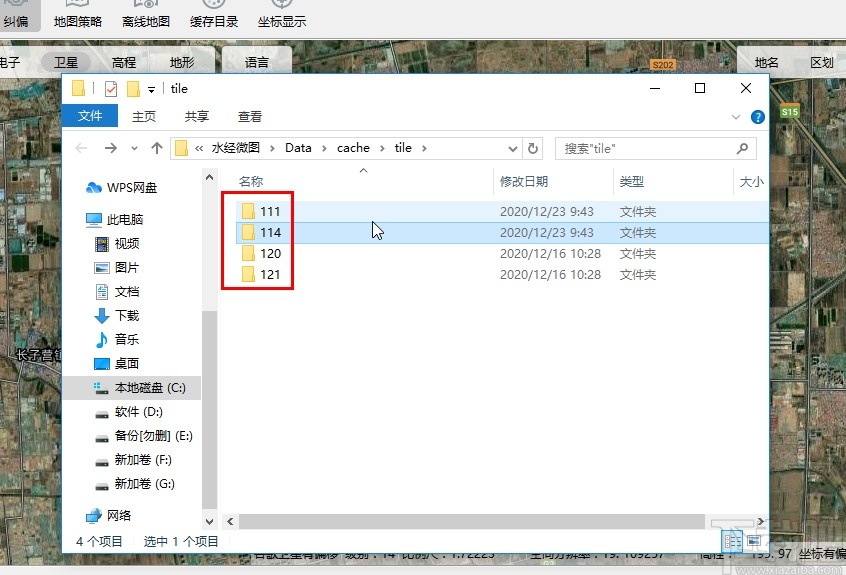Select 备份[勿删] (E:) drive
The height and width of the screenshot is (575, 846).
pyautogui.click(x=144, y=436)
